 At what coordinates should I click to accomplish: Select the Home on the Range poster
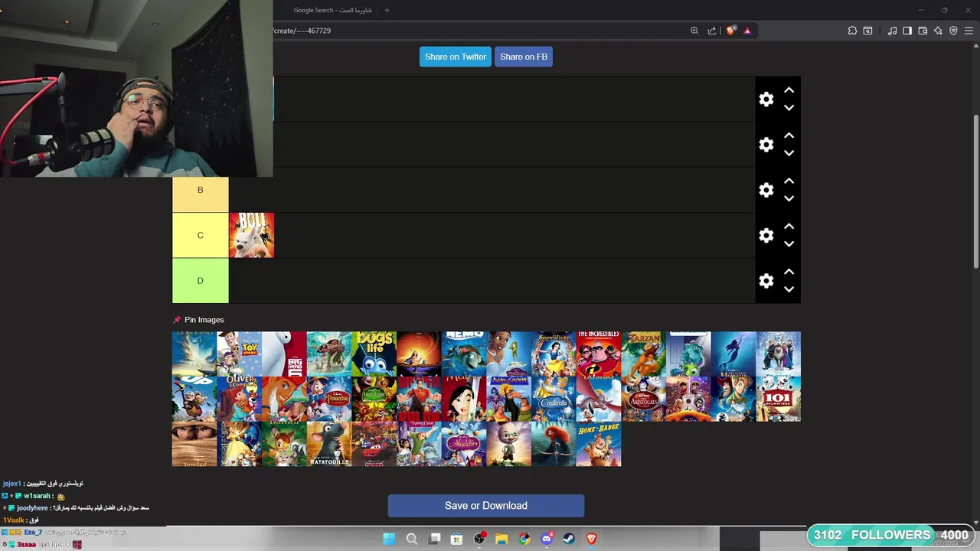click(599, 444)
